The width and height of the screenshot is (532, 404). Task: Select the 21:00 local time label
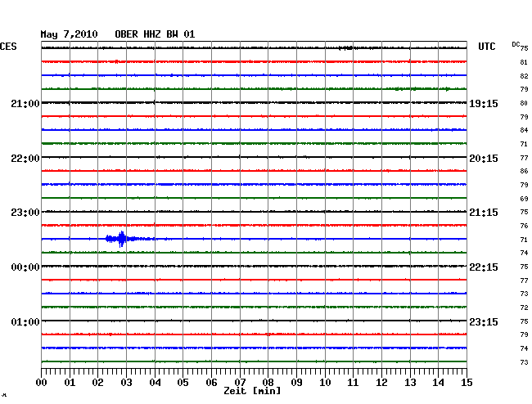[x=25, y=103]
